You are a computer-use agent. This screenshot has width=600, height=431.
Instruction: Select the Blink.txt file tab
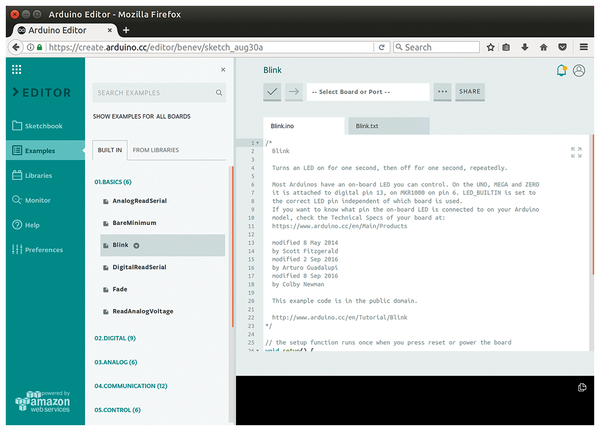point(388,126)
